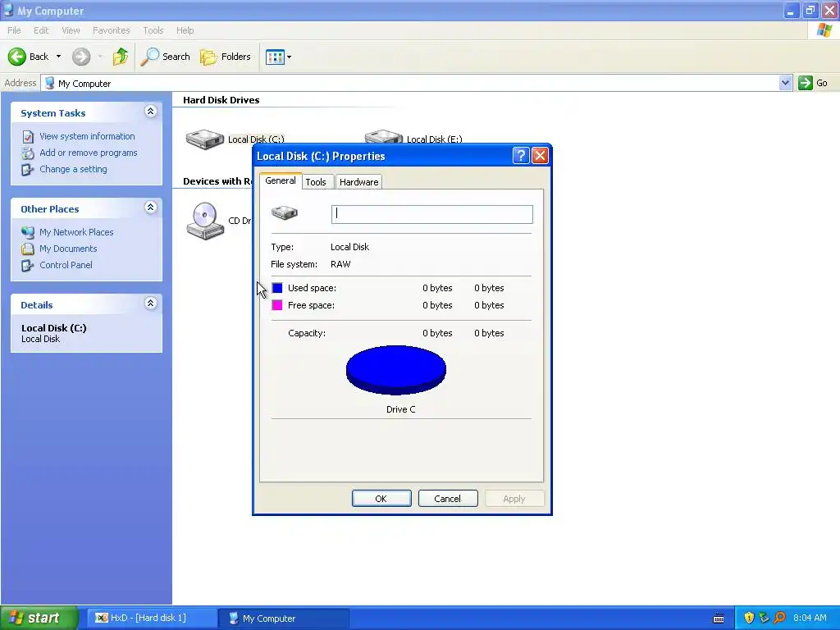The width and height of the screenshot is (840, 630).
Task: Click the keyboard icon in taskbar
Action: pyautogui.click(x=719, y=619)
